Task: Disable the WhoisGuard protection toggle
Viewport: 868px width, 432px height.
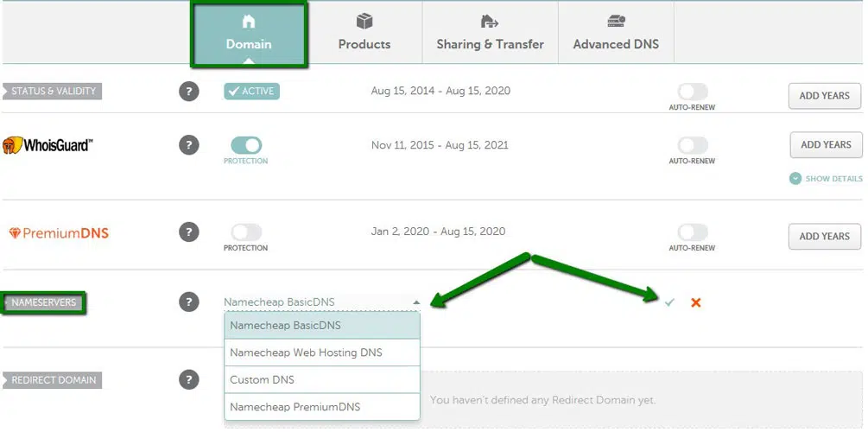Action: [246, 145]
